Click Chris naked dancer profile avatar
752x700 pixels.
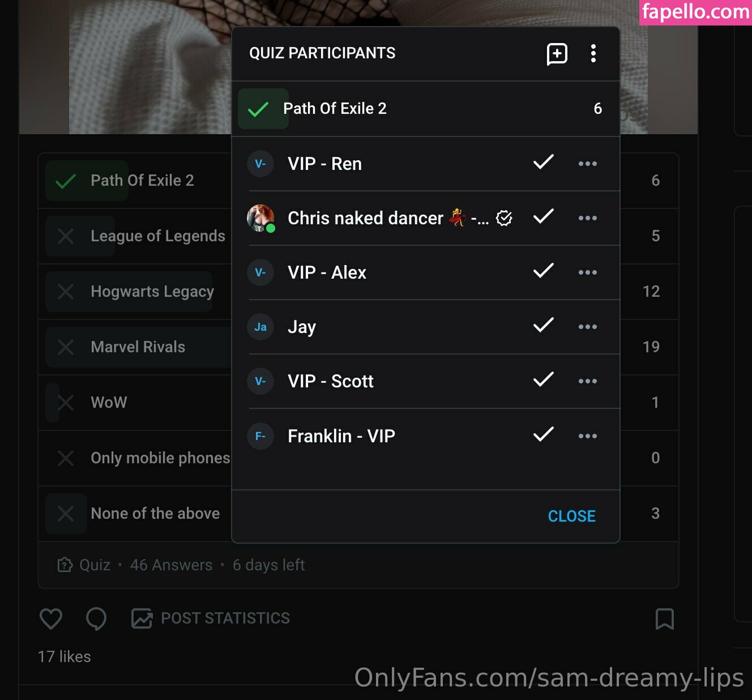tap(260, 218)
